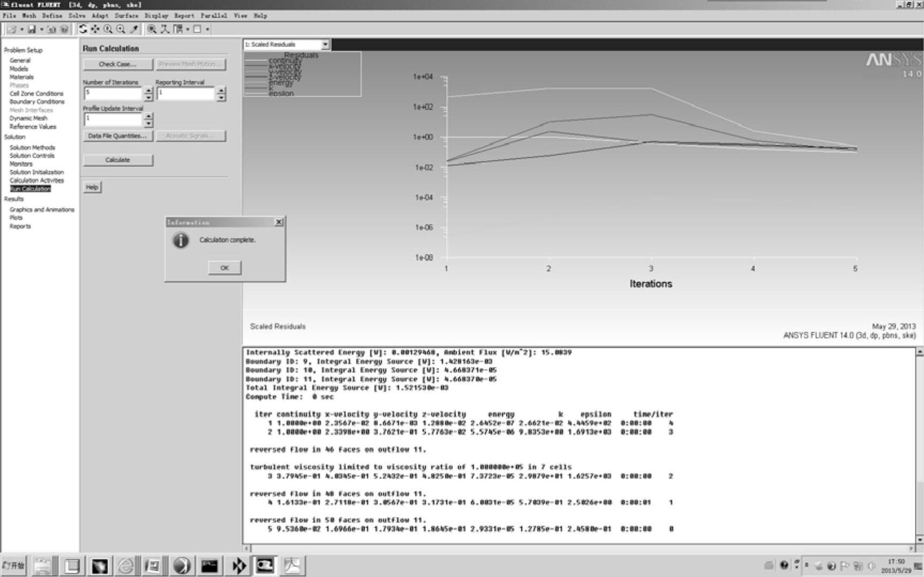Click the Help button in Run Calculation
The image size is (924, 577).
click(92, 187)
